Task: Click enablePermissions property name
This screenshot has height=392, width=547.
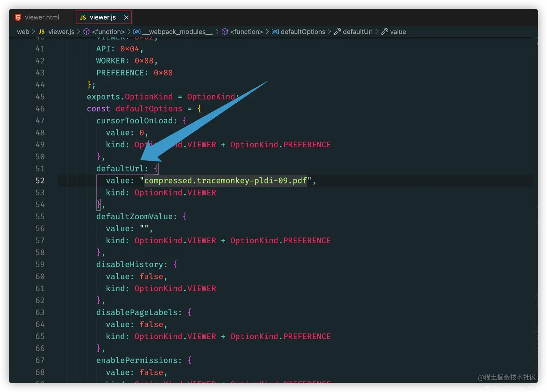Action: pyautogui.click(x=137, y=361)
